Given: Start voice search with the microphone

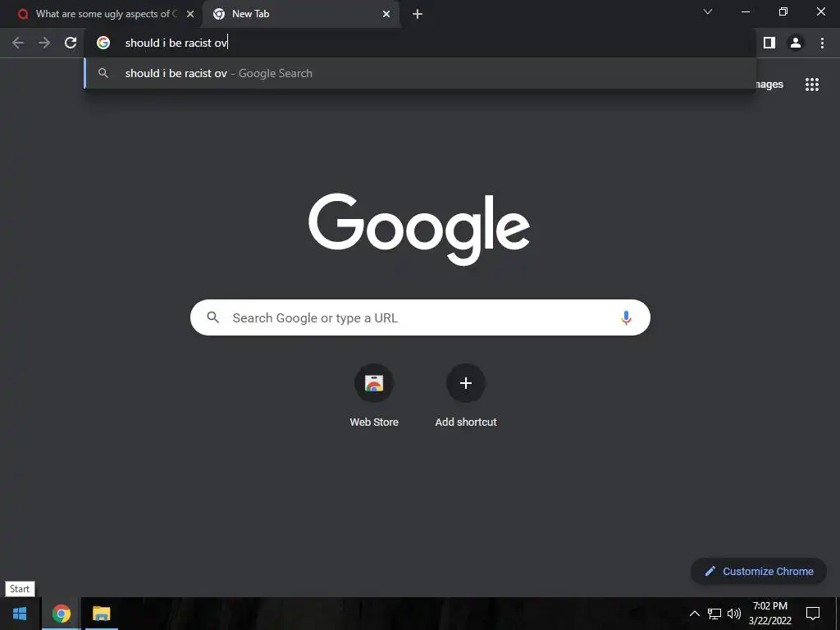Looking at the screenshot, I should [x=626, y=317].
